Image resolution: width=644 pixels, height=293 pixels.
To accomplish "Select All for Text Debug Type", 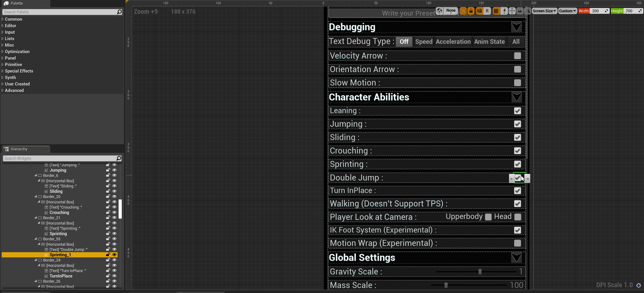I will [516, 42].
